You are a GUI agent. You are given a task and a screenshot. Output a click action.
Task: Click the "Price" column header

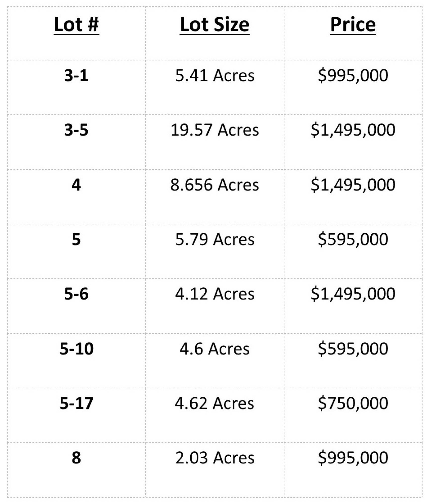point(353,24)
